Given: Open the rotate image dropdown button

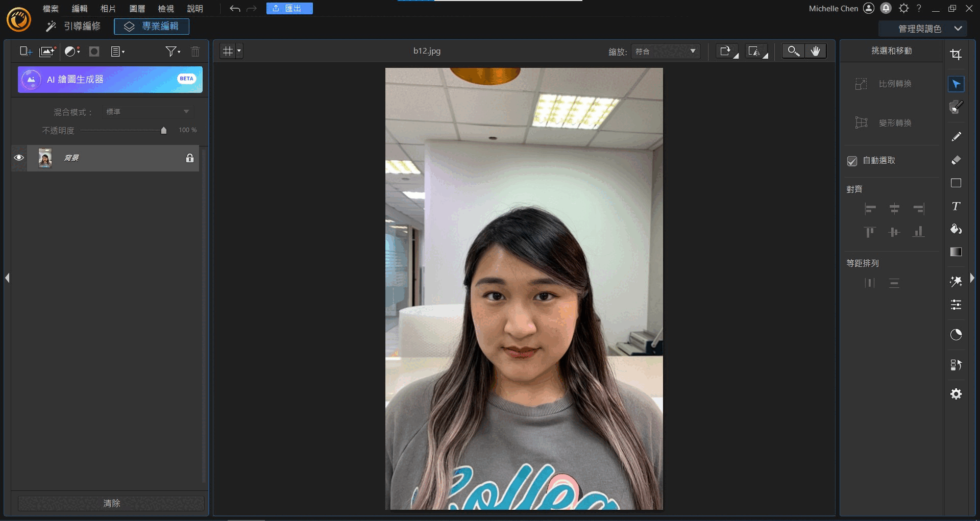Looking at the screenshot, I should coord(727,51).
